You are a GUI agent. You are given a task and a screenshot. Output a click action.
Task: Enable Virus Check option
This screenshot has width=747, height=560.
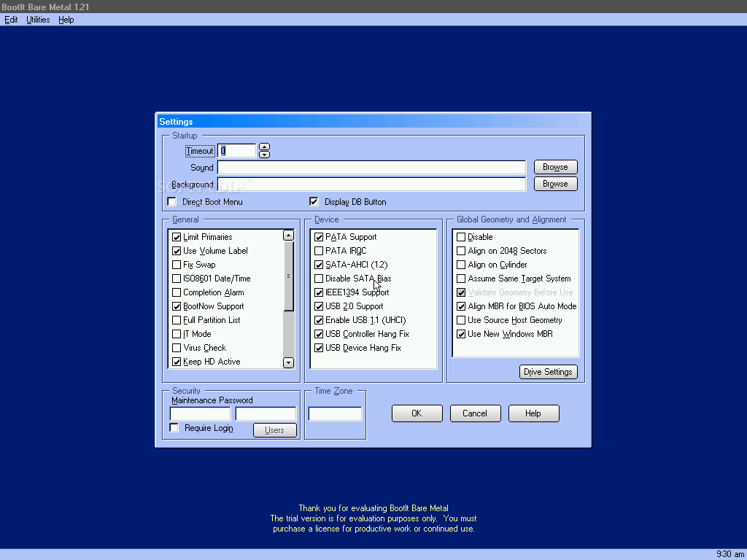pos(177,348)
